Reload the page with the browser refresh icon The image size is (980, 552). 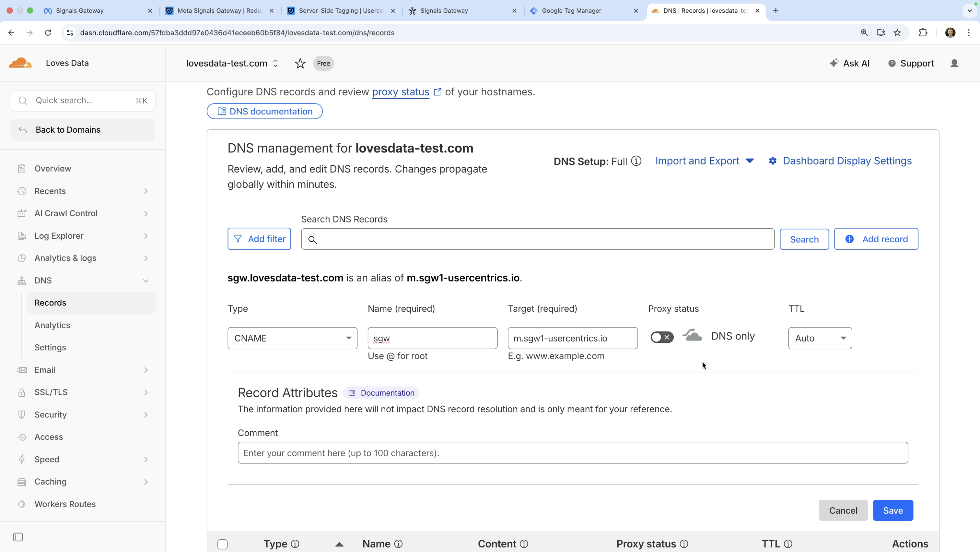click(x=48, y=33)
